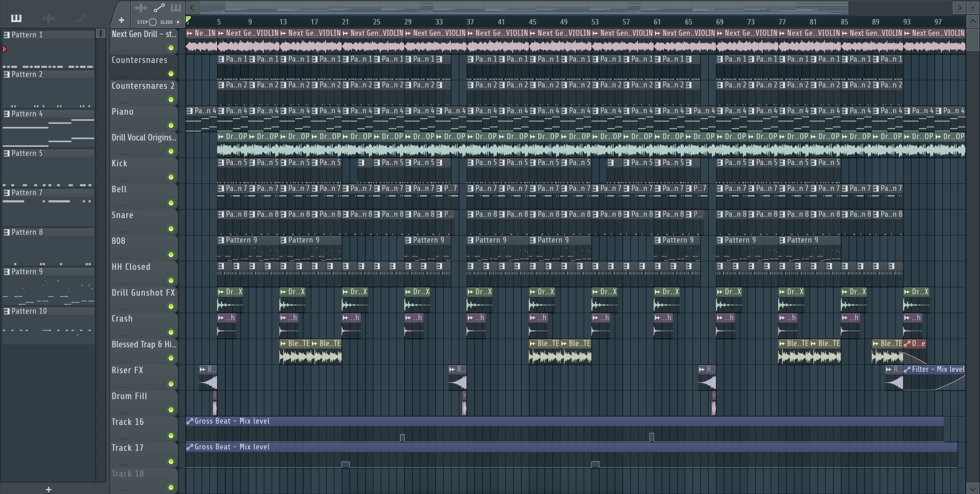Show audio clips in the picker panel
980x494 pixels.
click(x=48, y=18)
